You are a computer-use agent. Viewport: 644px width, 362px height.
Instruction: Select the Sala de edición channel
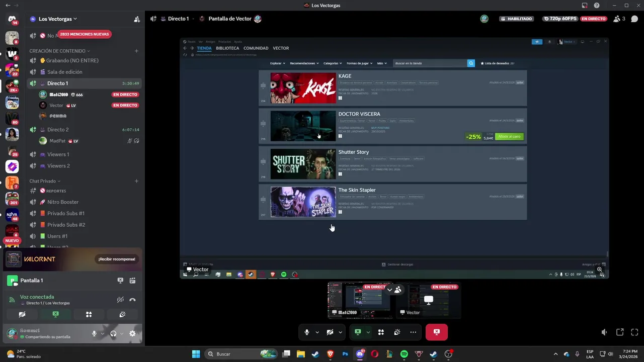[x=84, y=72]
